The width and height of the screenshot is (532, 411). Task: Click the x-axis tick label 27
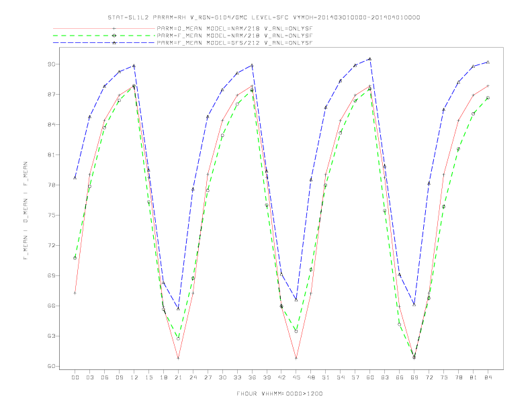point(208,377)
